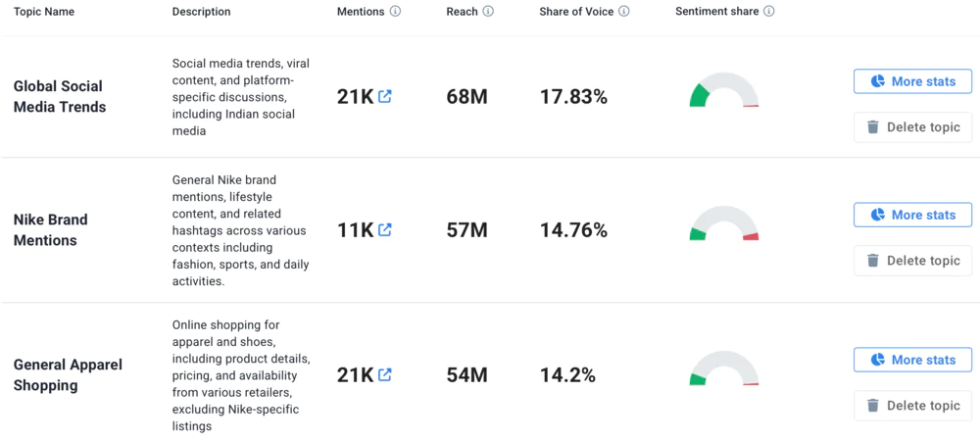Open external link icon for General Apparel Shopping mentions

385,374
